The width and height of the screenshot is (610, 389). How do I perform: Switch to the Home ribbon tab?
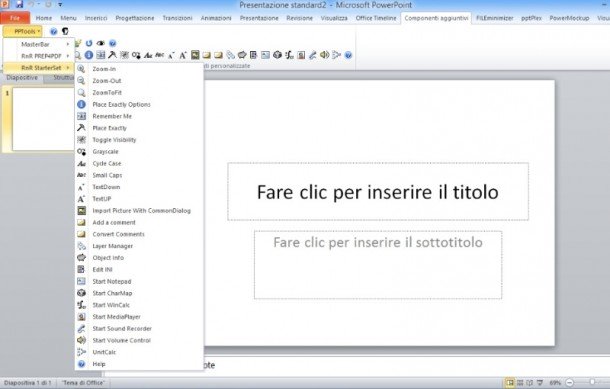coord(44,18)
